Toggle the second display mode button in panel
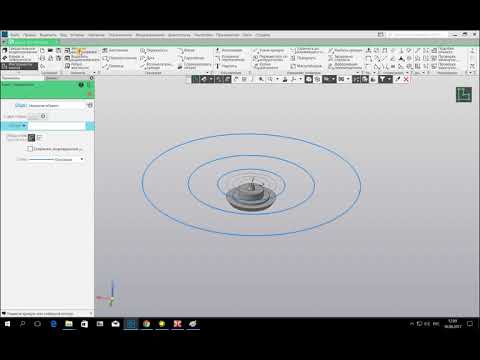This screenshot has width=480, height=360. tap(40, 137)
